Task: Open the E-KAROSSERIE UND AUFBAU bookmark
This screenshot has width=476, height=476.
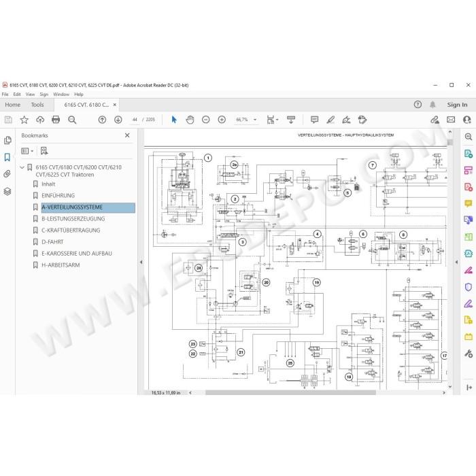Action: click(x=76, y=253)
